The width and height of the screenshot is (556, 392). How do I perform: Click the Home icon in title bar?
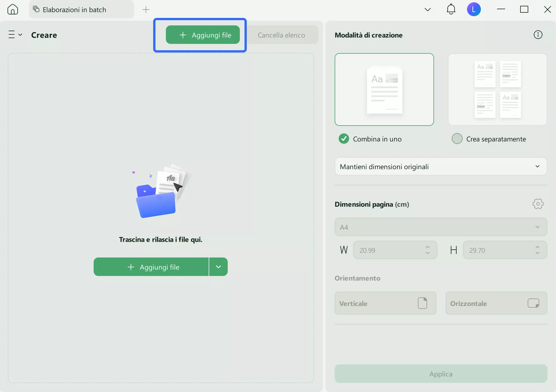point(13,10)
